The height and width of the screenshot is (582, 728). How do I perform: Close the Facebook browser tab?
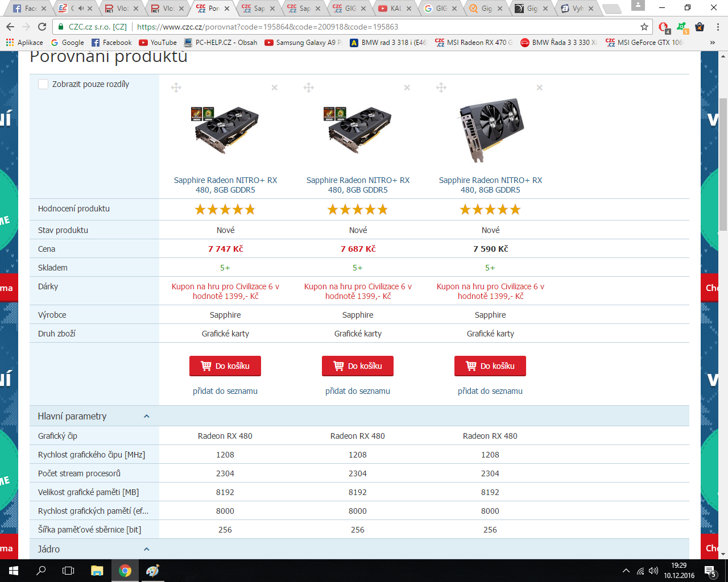44,9
